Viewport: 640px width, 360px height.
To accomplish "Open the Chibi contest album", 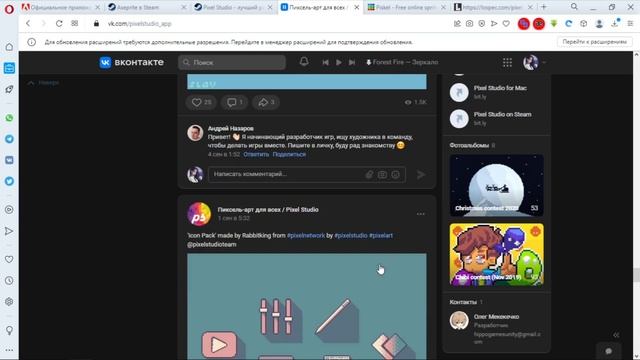I will [x=496, y=254].
